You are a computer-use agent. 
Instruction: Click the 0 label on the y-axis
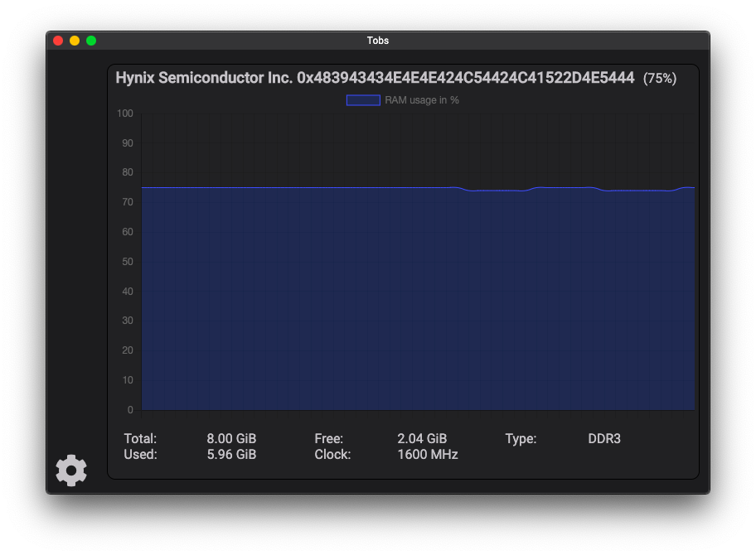130,410
